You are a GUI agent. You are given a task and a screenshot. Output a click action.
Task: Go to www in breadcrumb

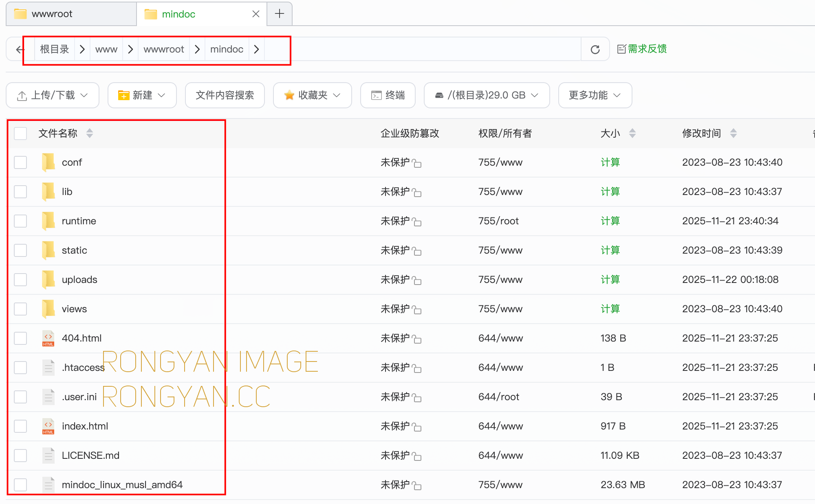click(106, 49)
